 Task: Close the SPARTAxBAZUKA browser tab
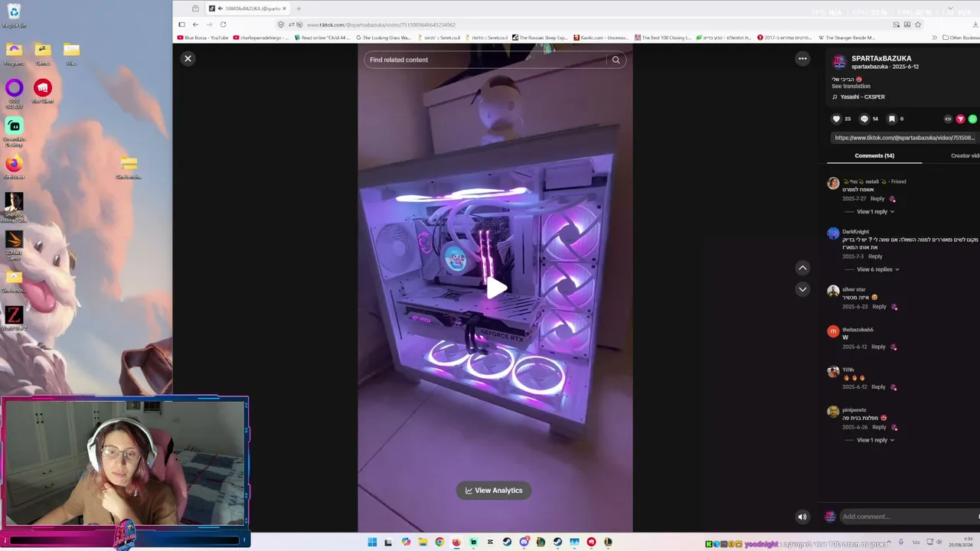[284, 8]
